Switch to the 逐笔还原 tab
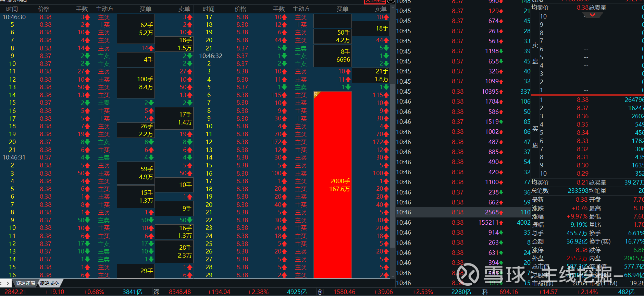Screen dimensions: 644x296 pyautogui.click(x=26, y=283)
